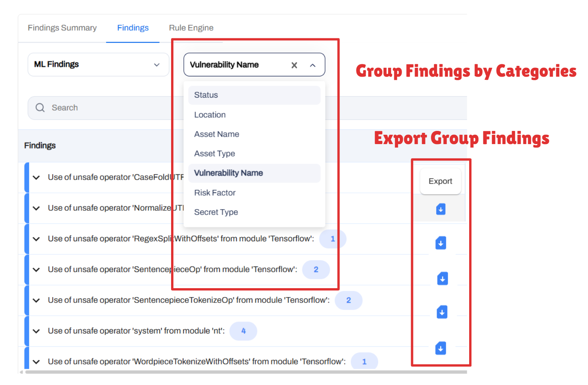Download the 'SentencepieceTokenizeOp' group findings
Image resolution: width=588 pixels, height=385 pixels.
(x=442, y=312)
